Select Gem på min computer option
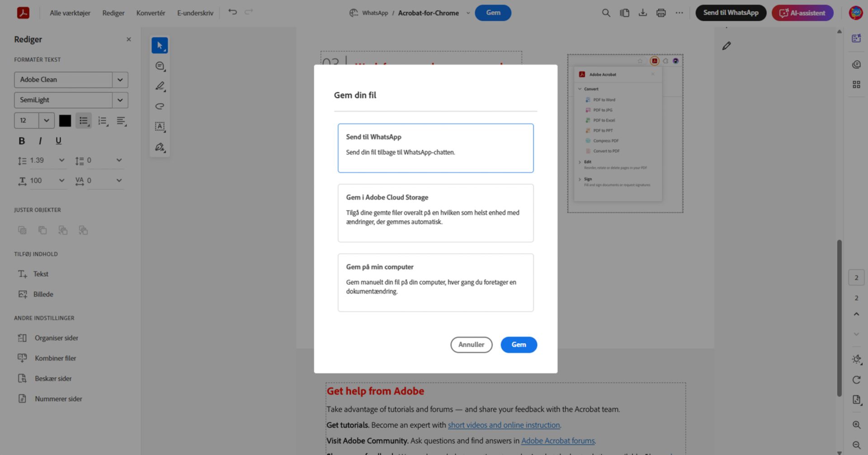The image size is (868, 455). (x=435, y=283)
